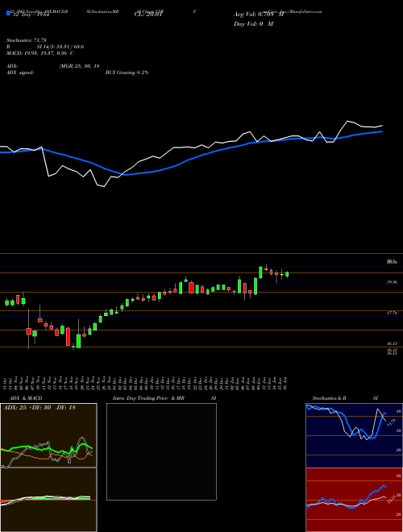
Task: Click the 17.74 price axis label
Action: (392, 314)
